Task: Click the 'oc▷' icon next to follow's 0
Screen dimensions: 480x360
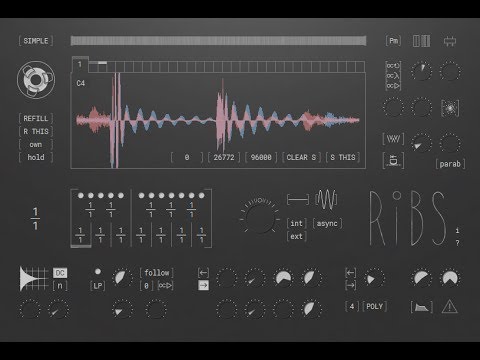Action: 165,285
